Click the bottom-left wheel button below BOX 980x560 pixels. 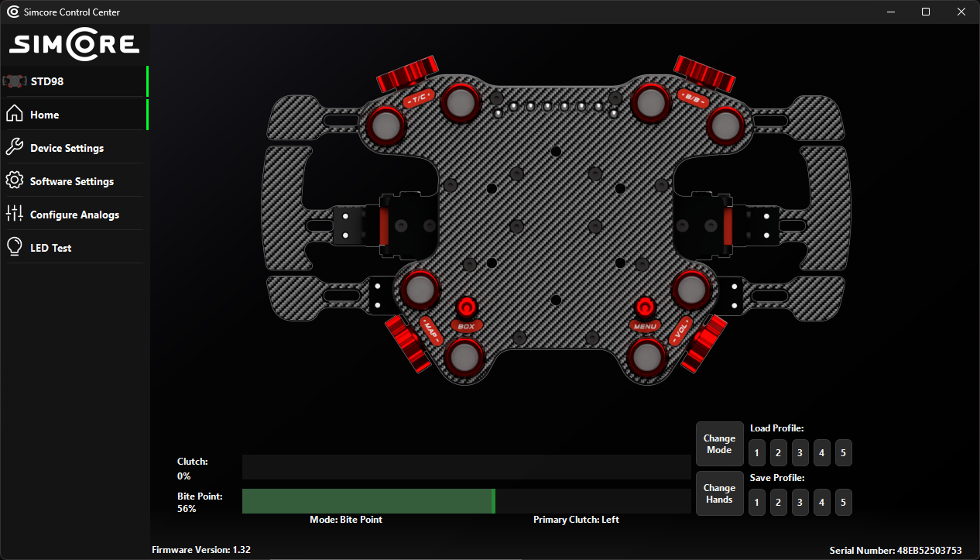[x=464, y=357]
